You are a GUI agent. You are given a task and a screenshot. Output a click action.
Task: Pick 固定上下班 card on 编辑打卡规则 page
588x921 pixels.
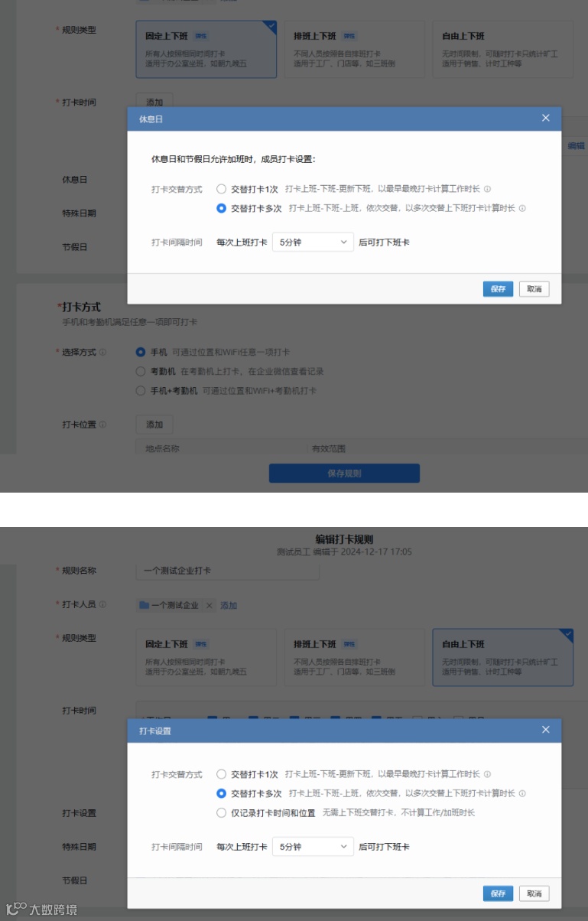tap(206, 657)
